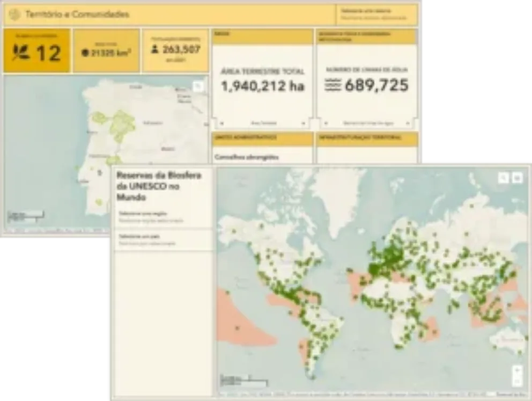
Task: Select the leaf indicator card showing 12
Action: [37, 50]
